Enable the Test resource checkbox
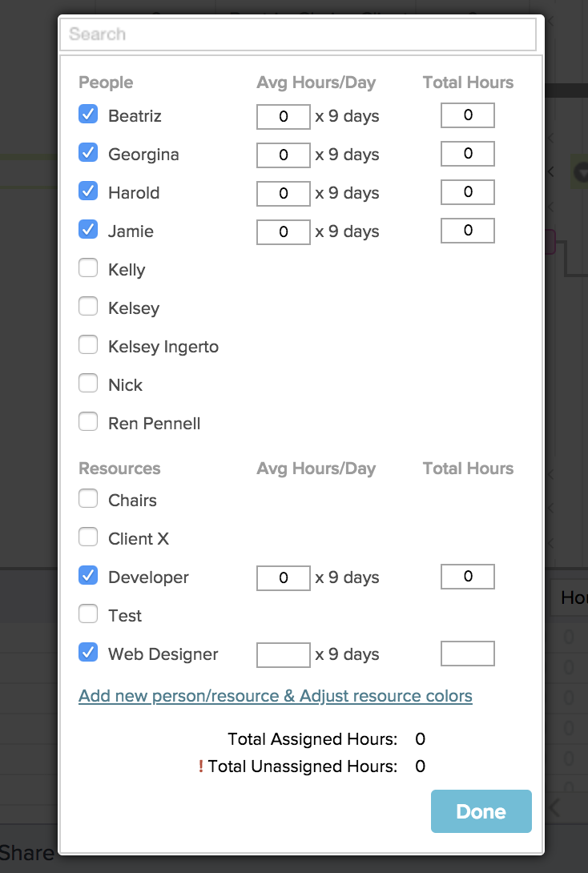 tap(88, 614)
